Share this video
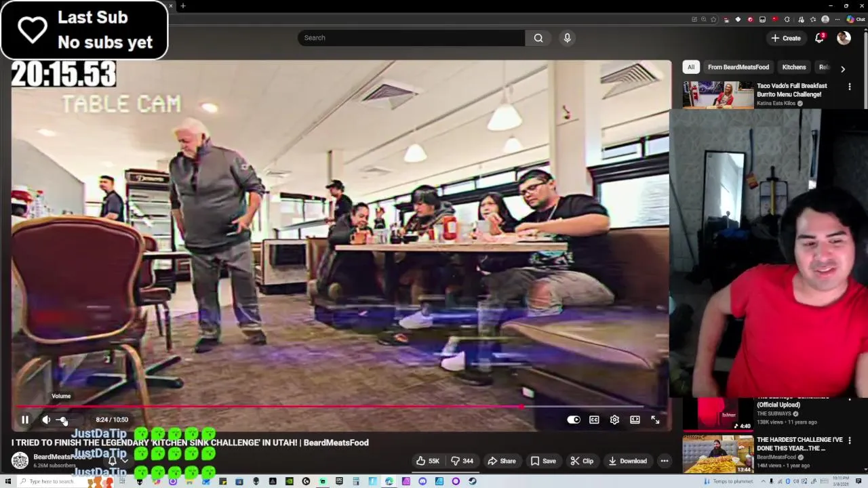 click(x=502, y=461)
